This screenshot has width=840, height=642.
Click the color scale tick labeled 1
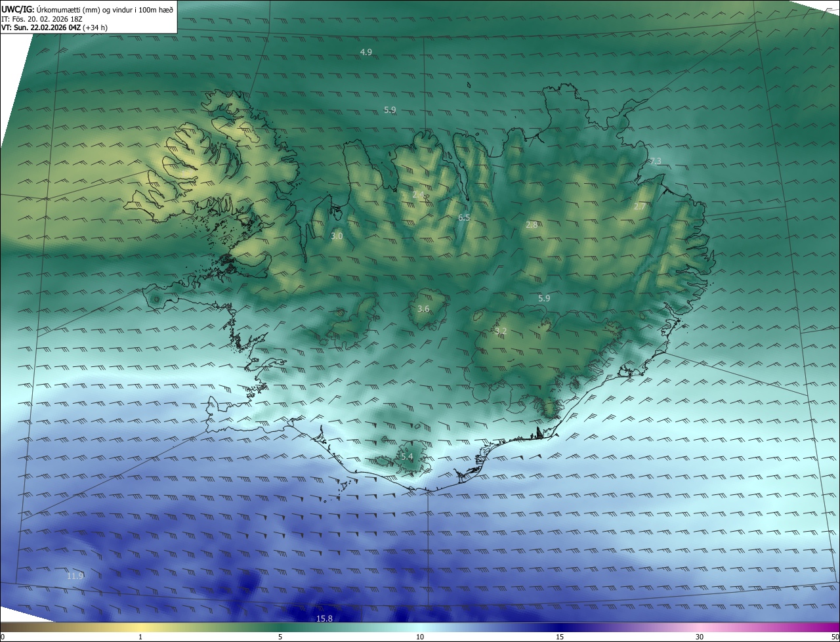pyautogui.click(x=140, y=637)
